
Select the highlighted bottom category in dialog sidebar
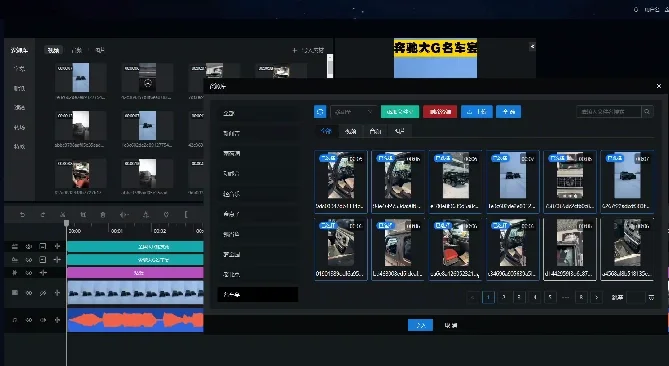tap(258, 294)
